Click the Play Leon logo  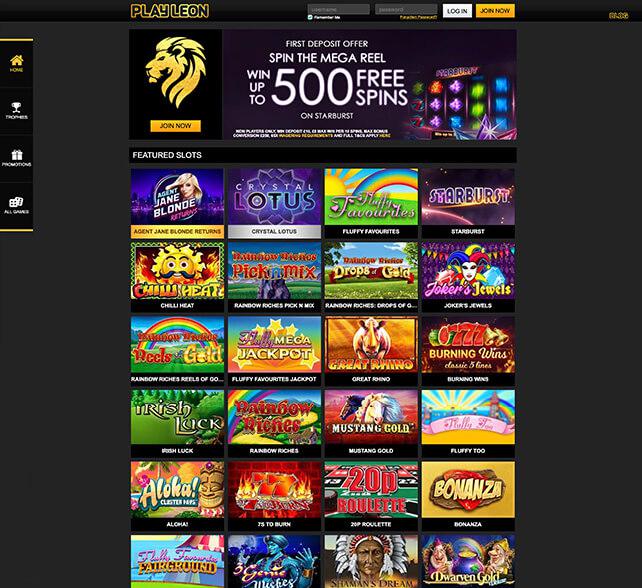coord(170,11)
